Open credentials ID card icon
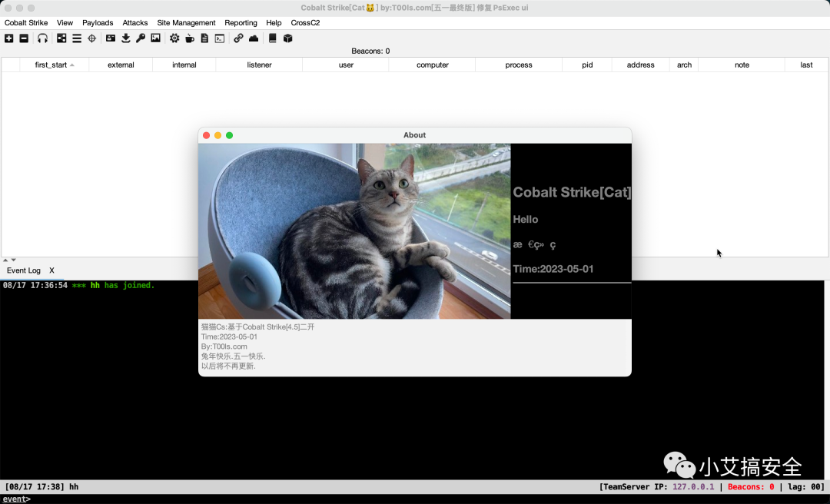830x504 pixels. 111,38
